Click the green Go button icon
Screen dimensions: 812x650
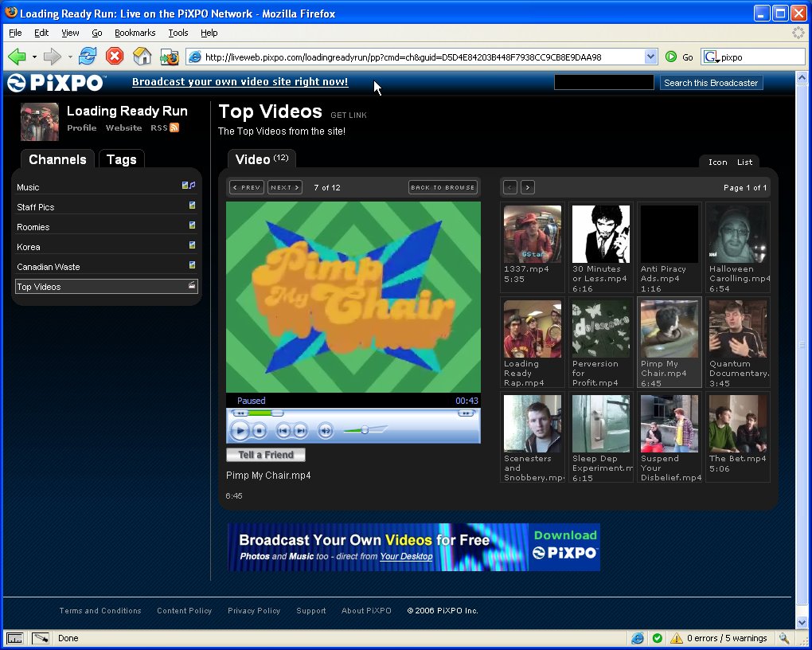click(x=671, y=57)
